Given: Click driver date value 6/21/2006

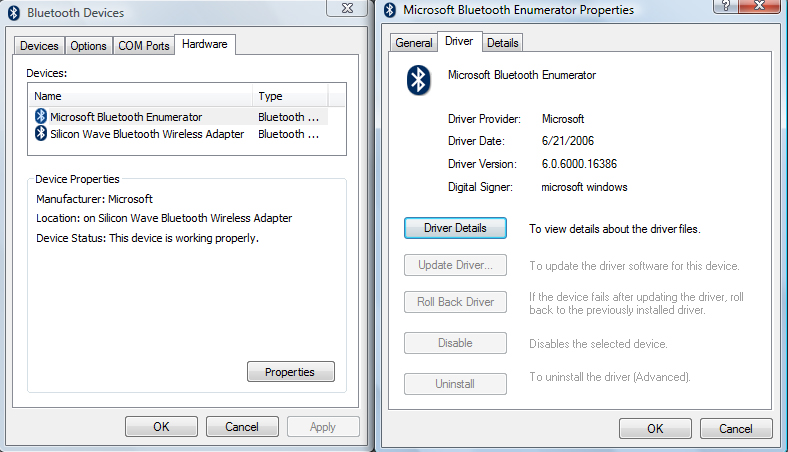Looking at the screenshot, I should pyautogui.click(x=567, y=141).
